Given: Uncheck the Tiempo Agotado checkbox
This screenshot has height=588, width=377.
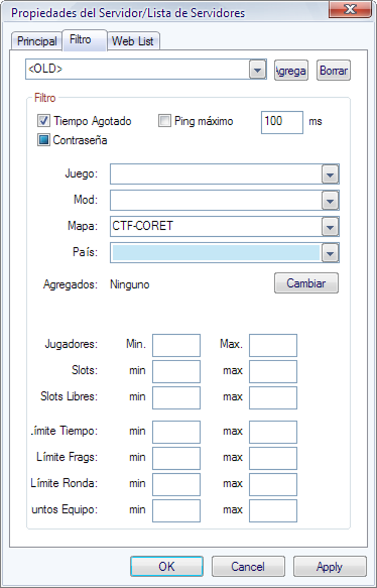Looking at the screenshot, I should [x=44, y=121].
